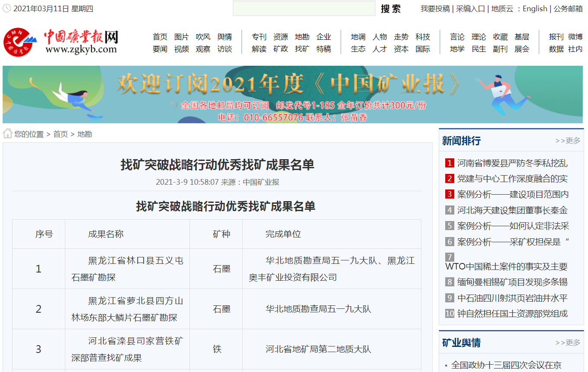Open the 矿政 nav item
588x372 pixels.
281,49
